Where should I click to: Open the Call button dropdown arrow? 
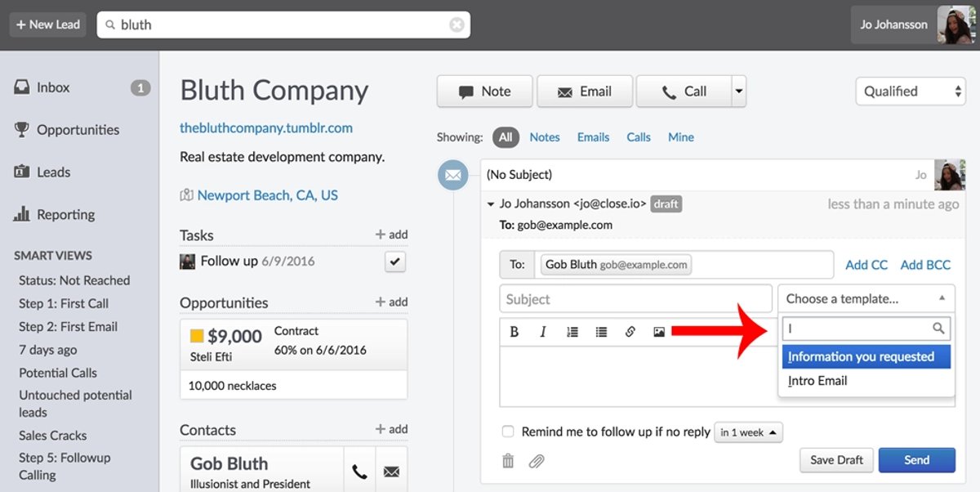click(739, 92)
